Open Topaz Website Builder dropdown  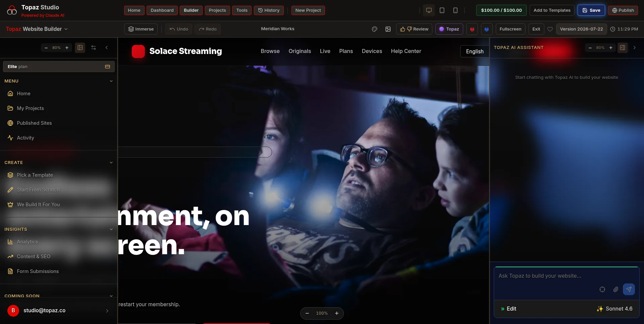pyautogui.click(x=37, y=29)
